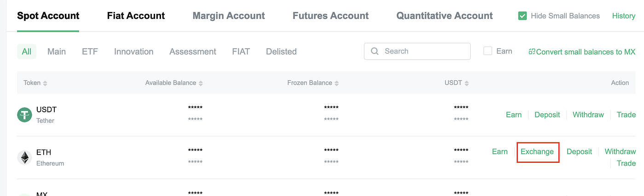Enable the Earn filter checkbox

click(x=488, y=51)
